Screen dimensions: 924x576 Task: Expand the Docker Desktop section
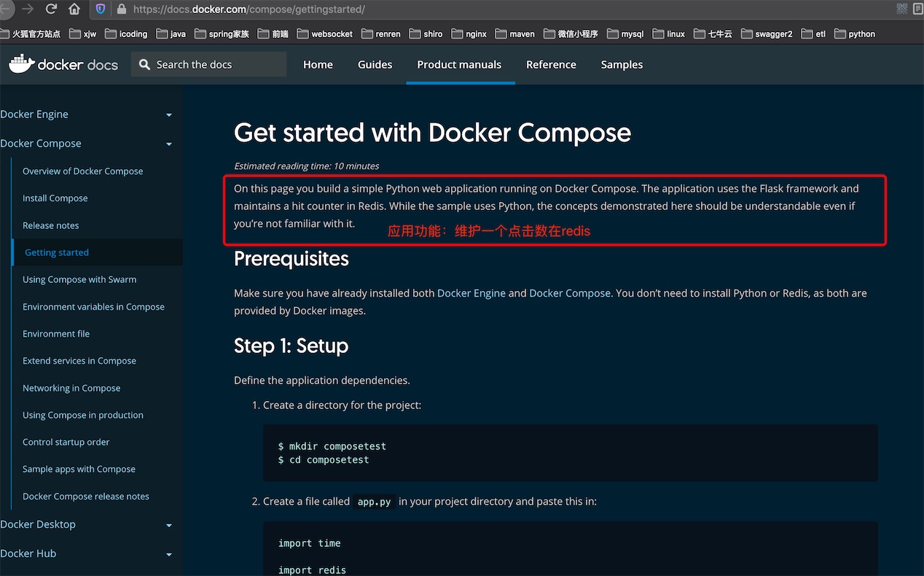coord(169,525)
